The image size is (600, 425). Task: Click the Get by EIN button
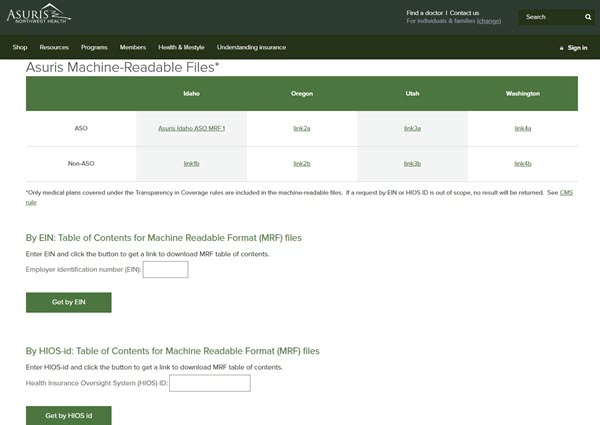68,302
